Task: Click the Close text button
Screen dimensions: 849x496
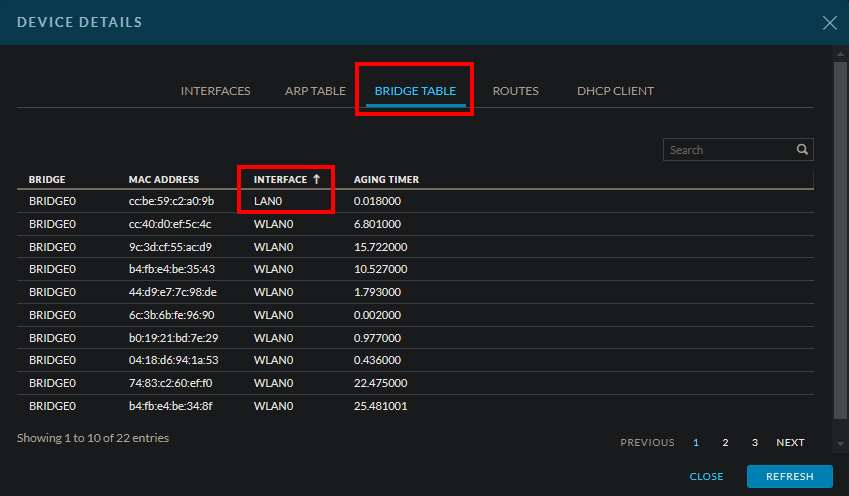Action: click(x=706, y=476)
